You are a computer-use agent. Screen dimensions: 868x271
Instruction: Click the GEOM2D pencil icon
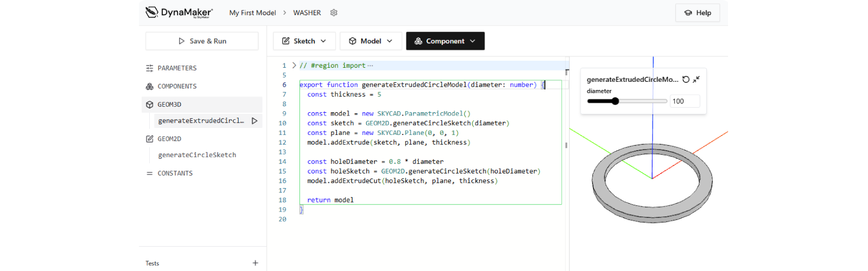point(150,139)
